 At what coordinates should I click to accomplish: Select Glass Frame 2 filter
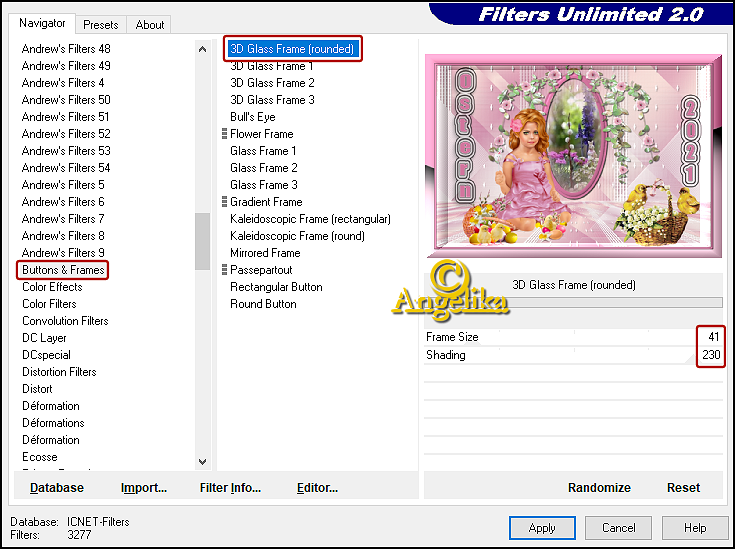pos(263,168)
